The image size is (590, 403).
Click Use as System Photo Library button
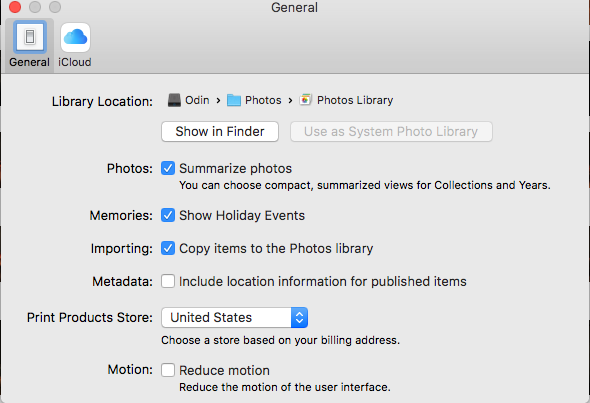(x=391, y=131)
